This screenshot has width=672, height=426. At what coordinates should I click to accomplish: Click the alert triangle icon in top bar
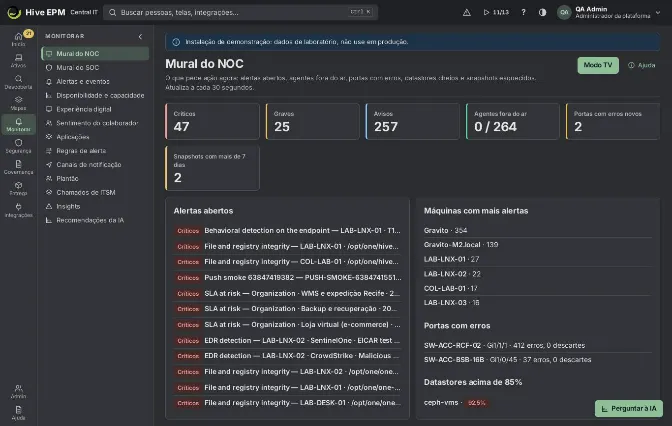[467, 12]
